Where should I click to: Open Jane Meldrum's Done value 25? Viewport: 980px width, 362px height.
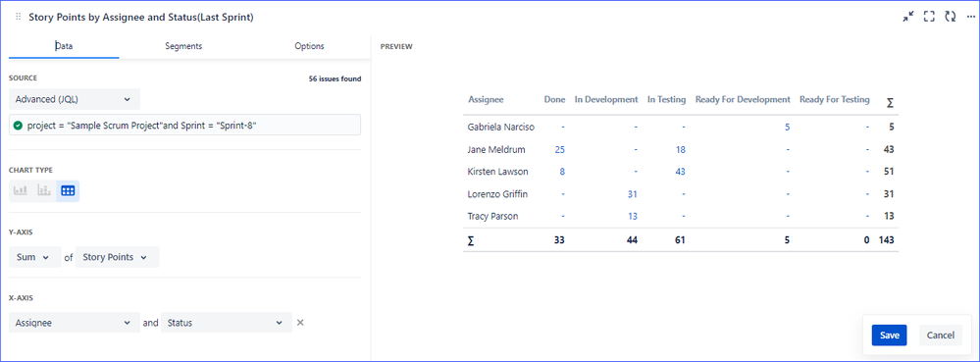tap(559, 149)
